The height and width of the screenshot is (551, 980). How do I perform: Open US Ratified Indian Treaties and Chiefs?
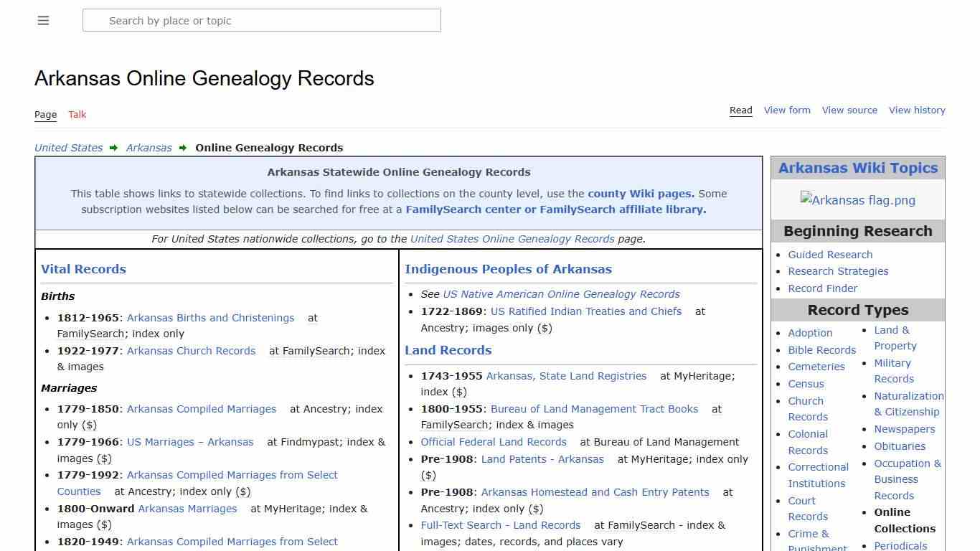pos(586,311)
